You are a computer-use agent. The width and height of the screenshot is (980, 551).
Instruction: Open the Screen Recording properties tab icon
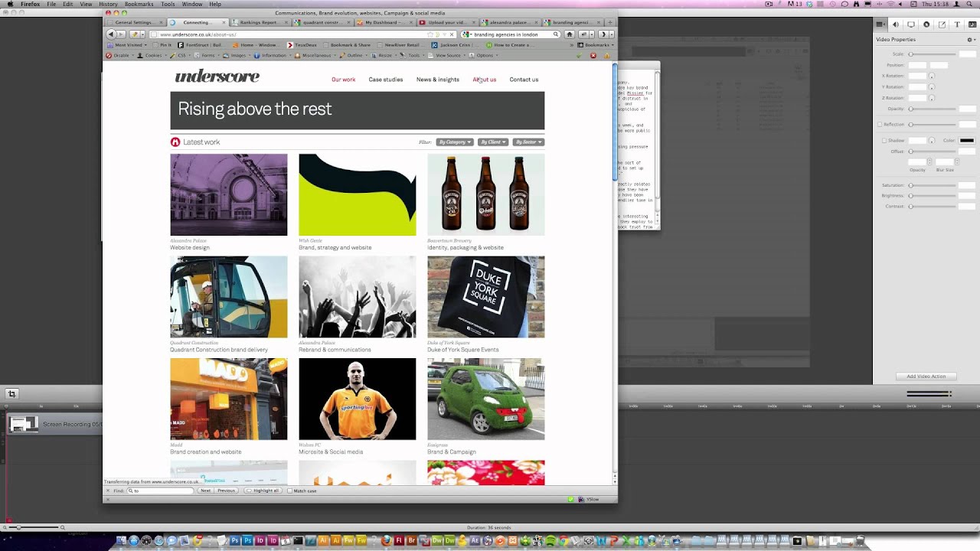click(911, 24)
